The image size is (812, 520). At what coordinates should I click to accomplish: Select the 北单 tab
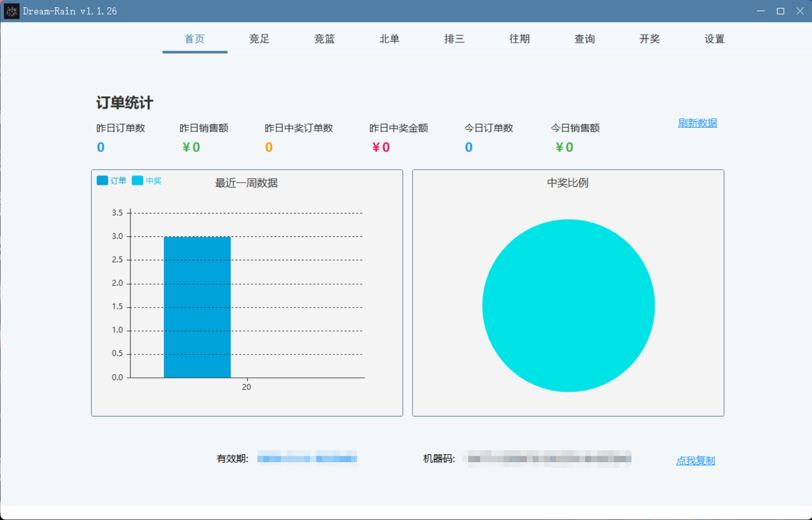(389, 39)
